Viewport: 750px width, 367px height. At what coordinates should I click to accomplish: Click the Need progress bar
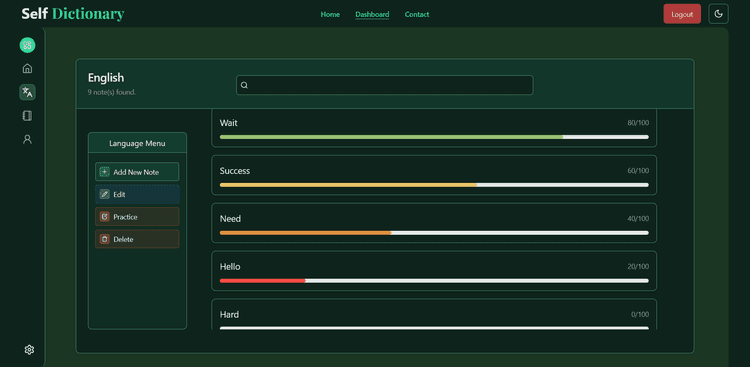(434, 233)
